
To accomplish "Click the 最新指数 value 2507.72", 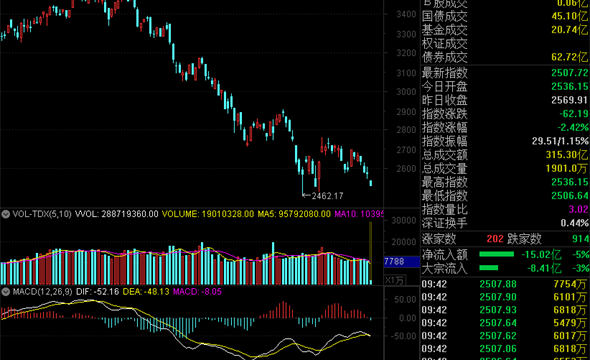I will point(570,73).
